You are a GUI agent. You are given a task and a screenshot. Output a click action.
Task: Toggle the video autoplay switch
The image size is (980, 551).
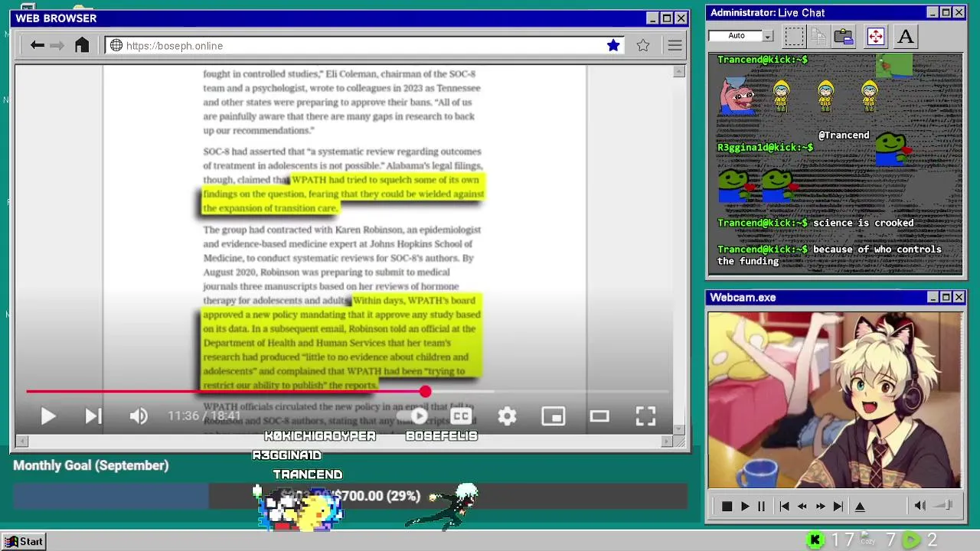413,416
